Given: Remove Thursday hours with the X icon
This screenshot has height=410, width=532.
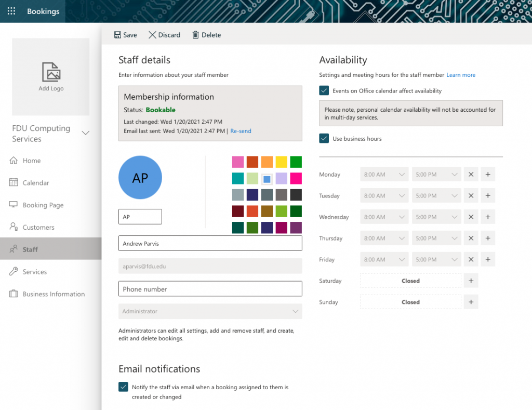Looking at the screenshot, I should click(x=471, y=239).
